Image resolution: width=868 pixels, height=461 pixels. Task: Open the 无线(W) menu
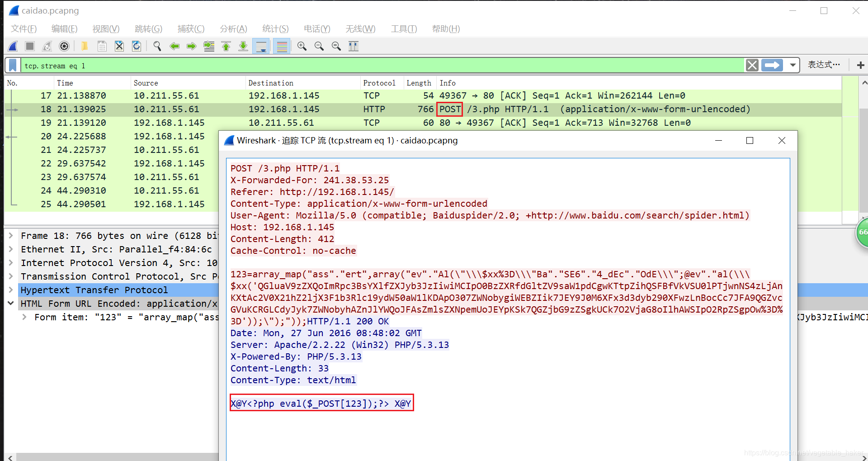coord(360,29)
